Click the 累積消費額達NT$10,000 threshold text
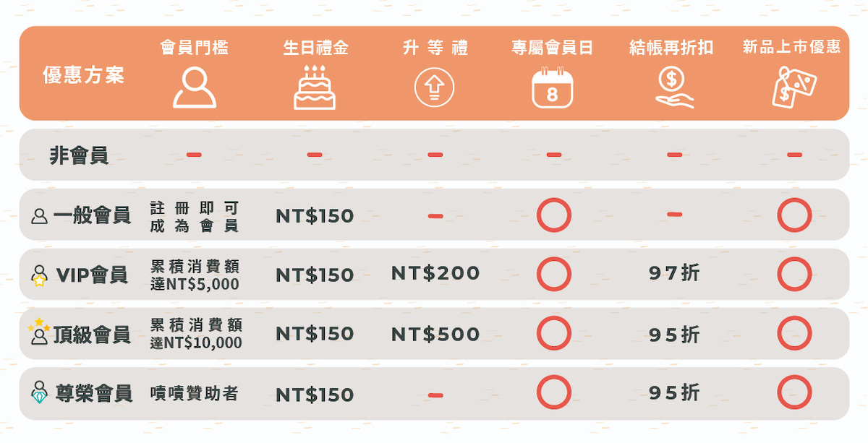The width and height of the screenshot is (868, 443). click(x=196, y=334)
